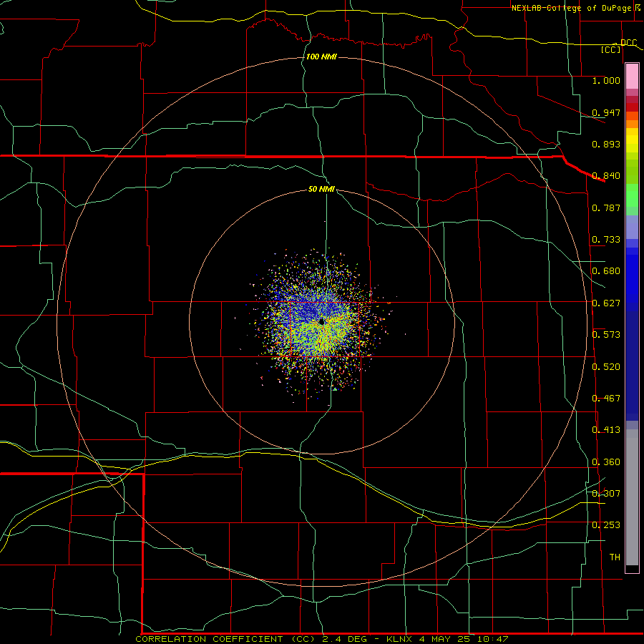This screenshot has width=644, height=644.
Task: Select the pink top segment of the color bar
Action: click(x=632, y=76)
